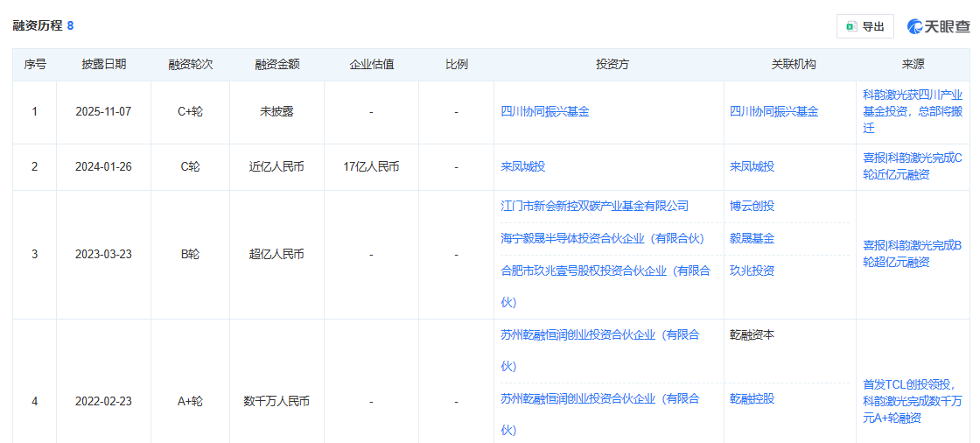Click the 比例 column header
Viewport: 980px width, 443px height.
point(456,65)
